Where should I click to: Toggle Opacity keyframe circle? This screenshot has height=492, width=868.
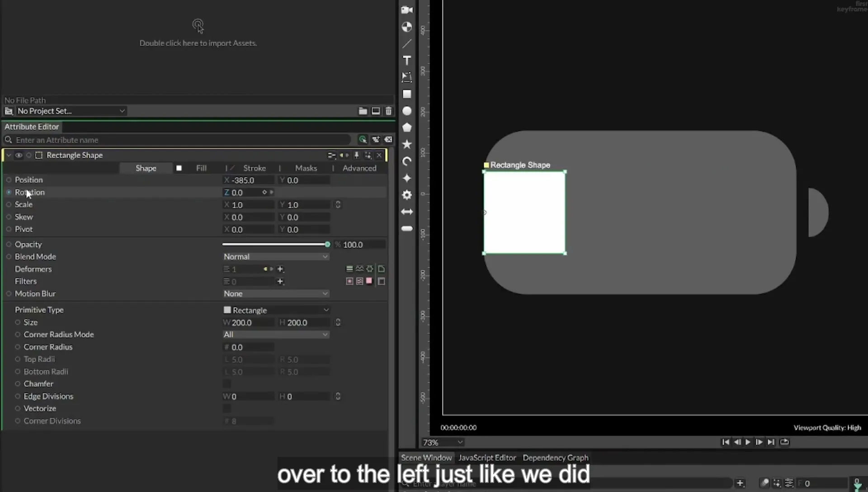9,244
